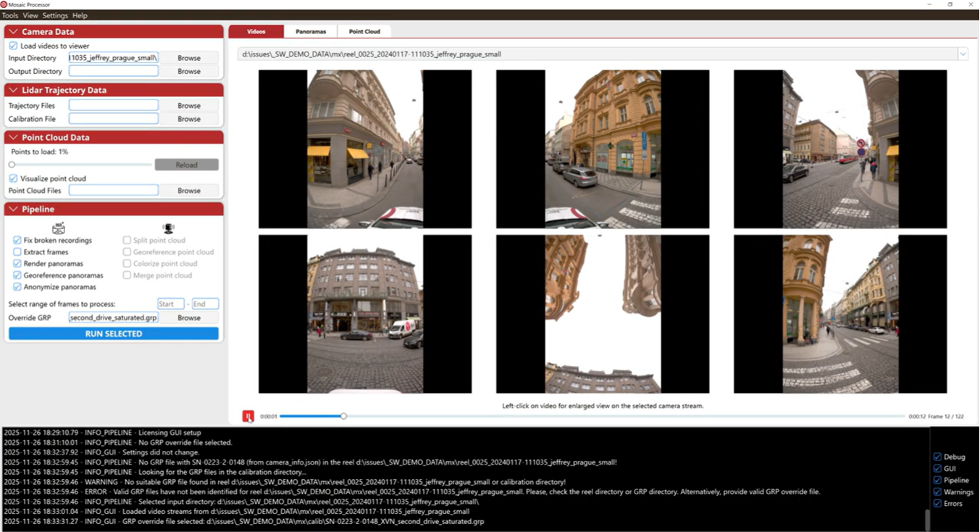The height and width of the screenshot is (532, 980).
Task: Open the reel directory dropdown
Action: coord(963,54)
